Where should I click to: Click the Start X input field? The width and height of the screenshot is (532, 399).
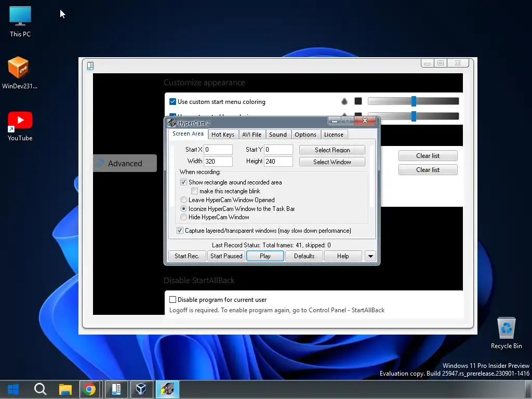(218, 150)
